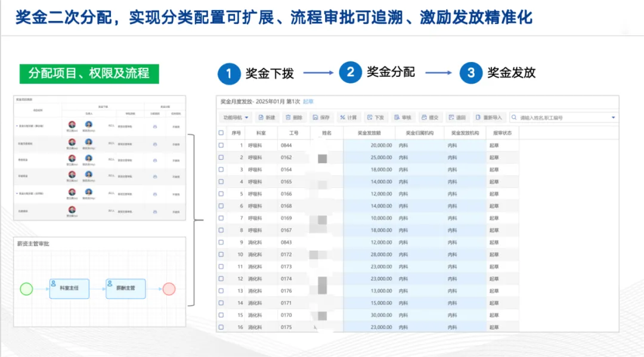Image resolution: width=644 pixels, height=357 pixels.
Task: Collapse the first bonus category in the left table
Action: pos(17,126)
